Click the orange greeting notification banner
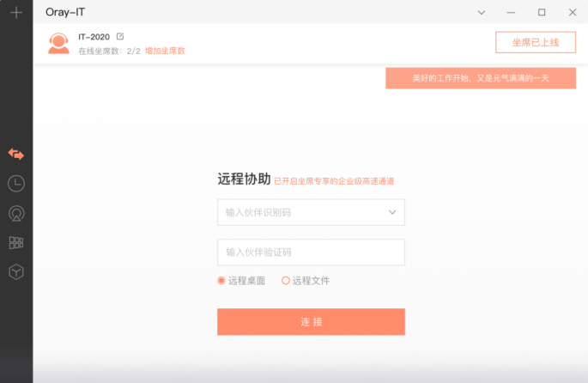This screenshot has height=383, width=588. [480, 78]
